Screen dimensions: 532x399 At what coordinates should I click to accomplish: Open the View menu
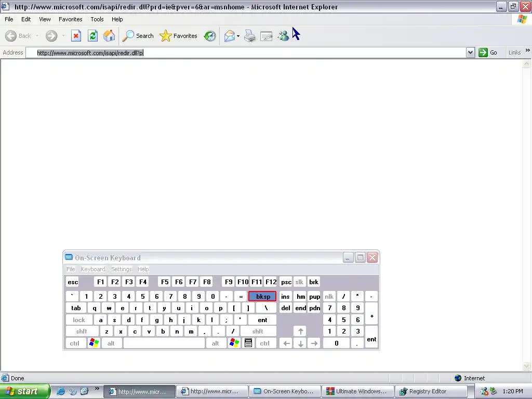click(45, 19)
